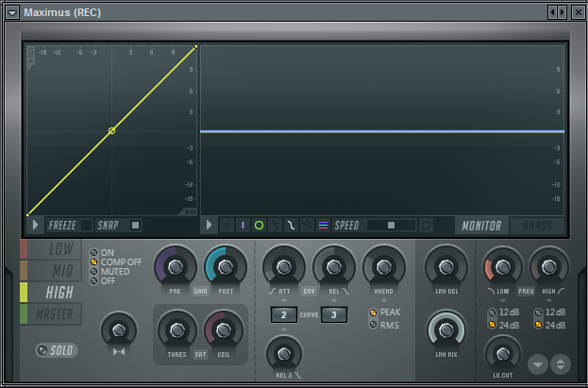Image resolution: width=588 pixels, height=388 pixels.
Task: Click the SPEED slider handle
Action: pyautogui.click(x=391, y=226)
